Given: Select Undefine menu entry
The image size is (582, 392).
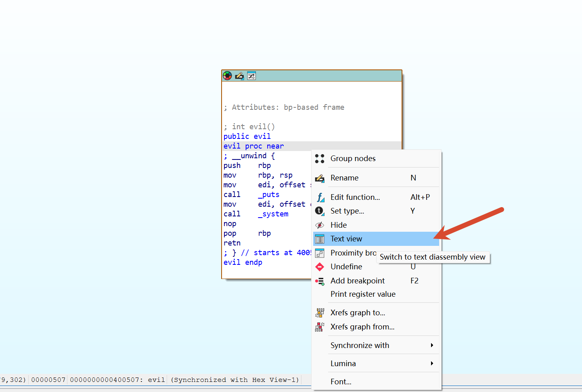Looking at the screenshot, I should click(376, 267).
